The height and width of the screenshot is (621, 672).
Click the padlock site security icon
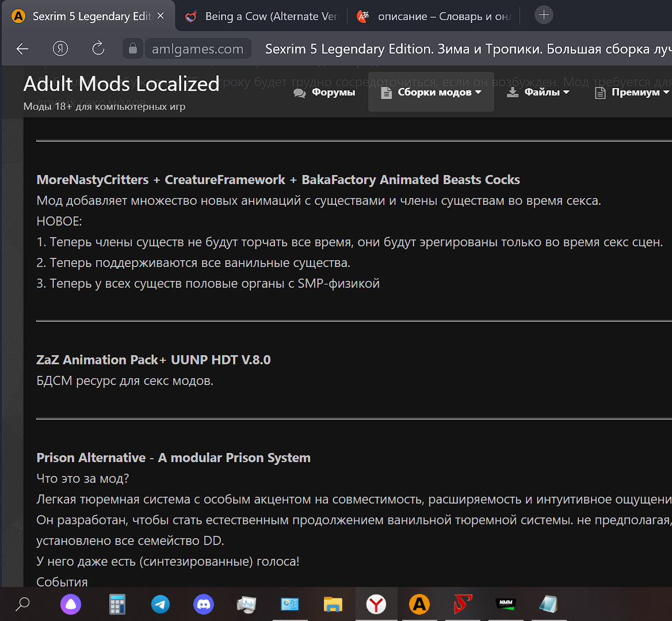coord(133,48)
